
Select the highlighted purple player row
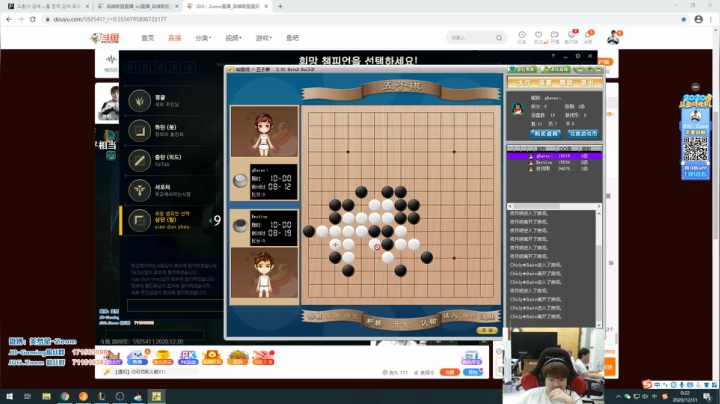click(554, 156)
